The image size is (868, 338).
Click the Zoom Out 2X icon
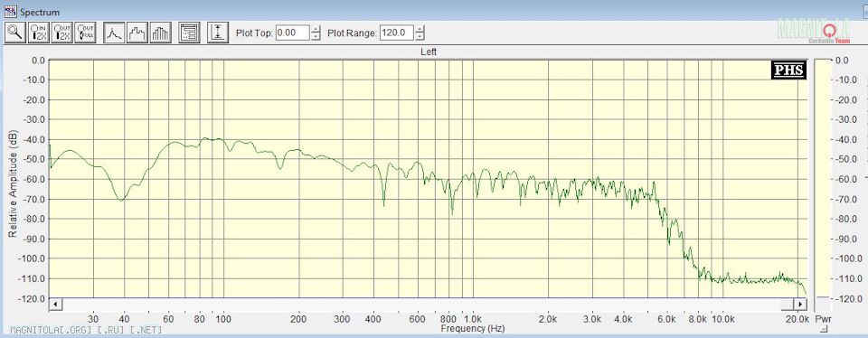coord(61,33)
